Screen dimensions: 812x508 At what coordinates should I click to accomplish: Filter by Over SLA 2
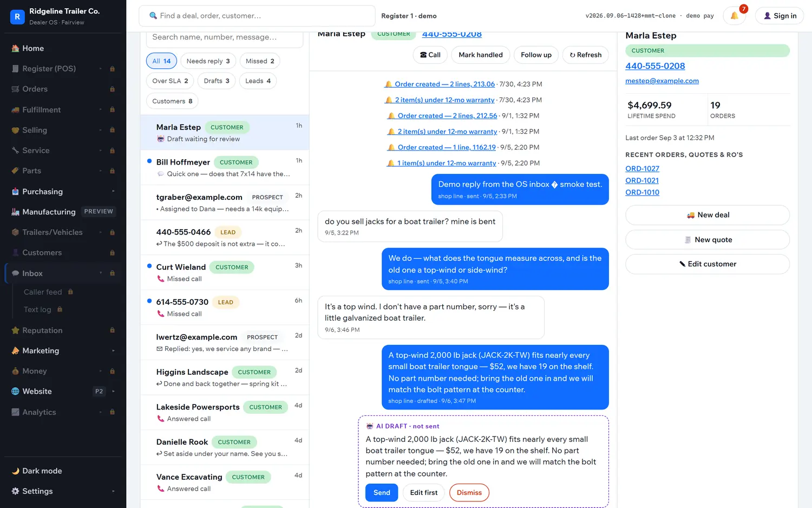coord(170,81)
